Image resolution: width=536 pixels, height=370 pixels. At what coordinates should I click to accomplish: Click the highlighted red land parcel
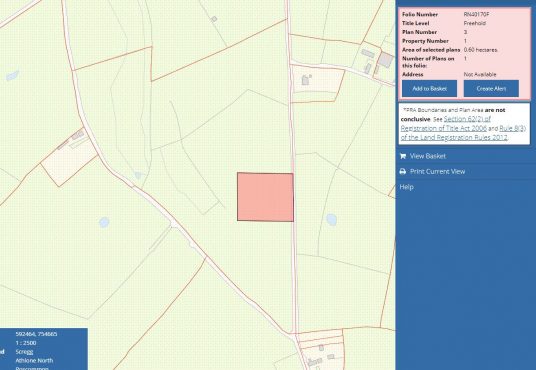[x=265, y=197]
